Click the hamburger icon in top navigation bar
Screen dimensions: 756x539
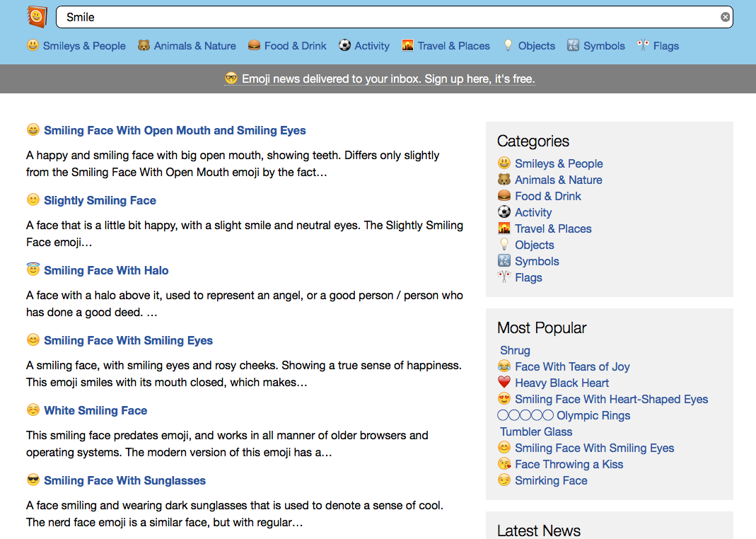[x=254, y=45]
